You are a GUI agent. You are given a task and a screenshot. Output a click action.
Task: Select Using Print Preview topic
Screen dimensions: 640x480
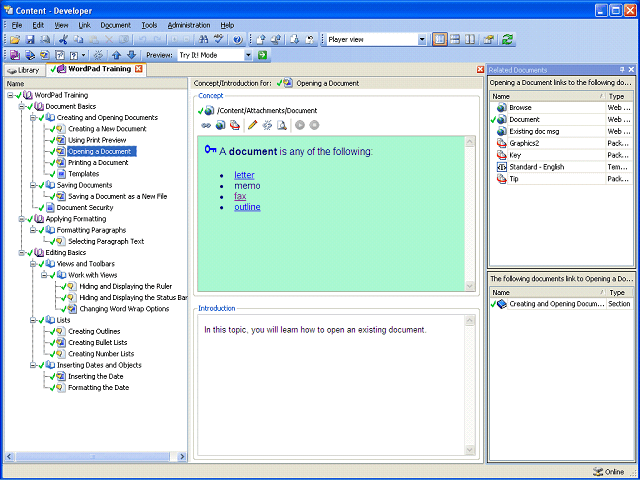(x=97, y=140)
